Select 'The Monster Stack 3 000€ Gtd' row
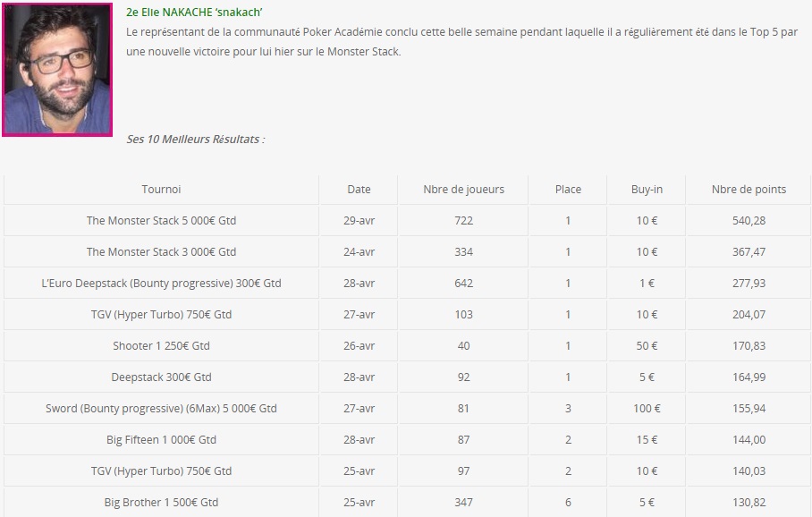The image size is (812, 517). (407, 251)
